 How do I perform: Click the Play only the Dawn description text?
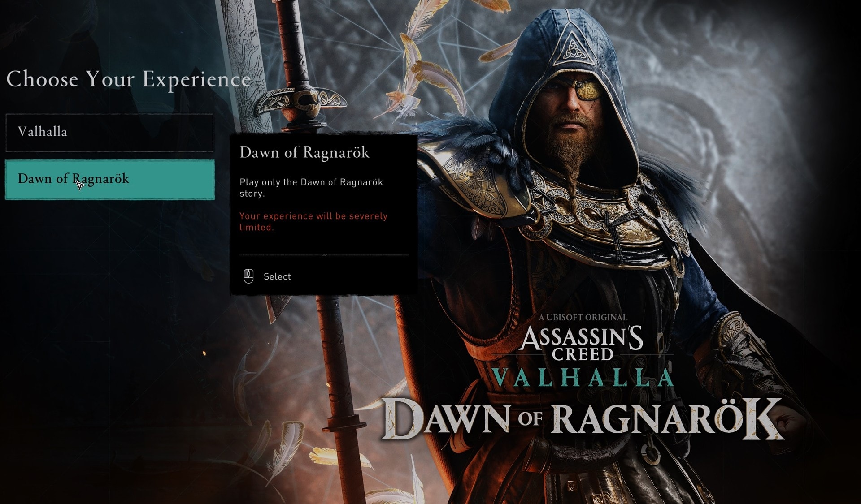click(311, 188)
